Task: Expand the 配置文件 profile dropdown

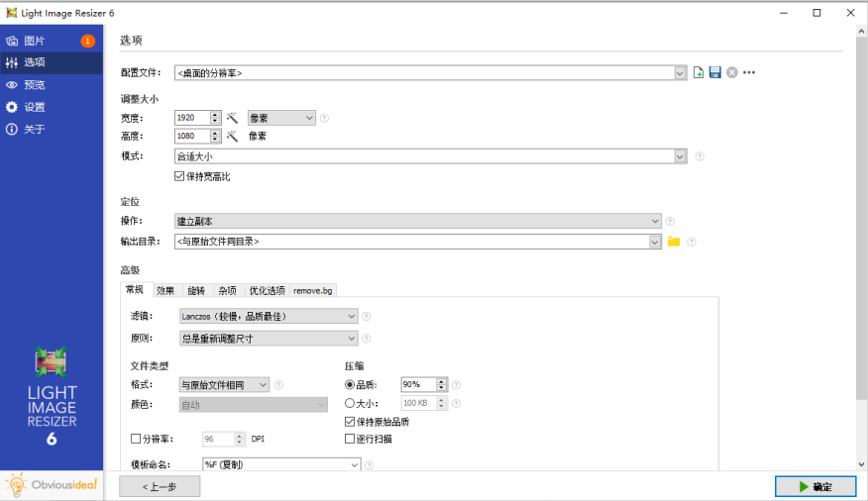Action: tap(680, 73)
